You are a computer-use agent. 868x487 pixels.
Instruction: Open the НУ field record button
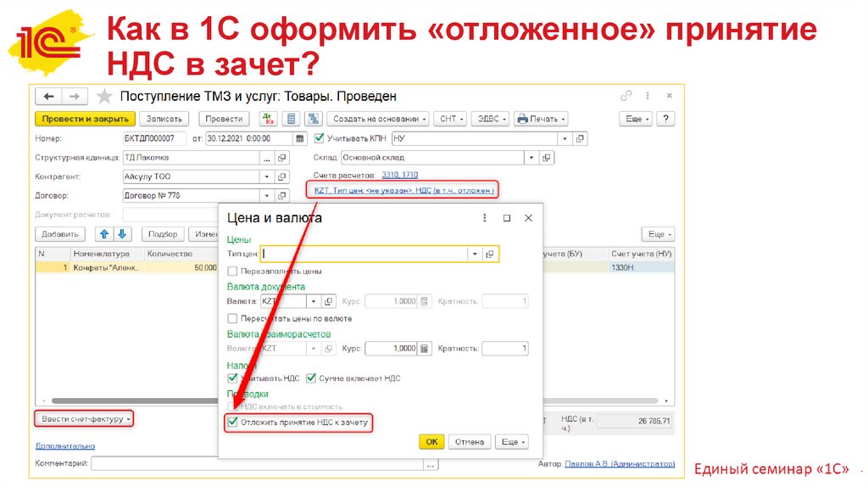(580, 138)
